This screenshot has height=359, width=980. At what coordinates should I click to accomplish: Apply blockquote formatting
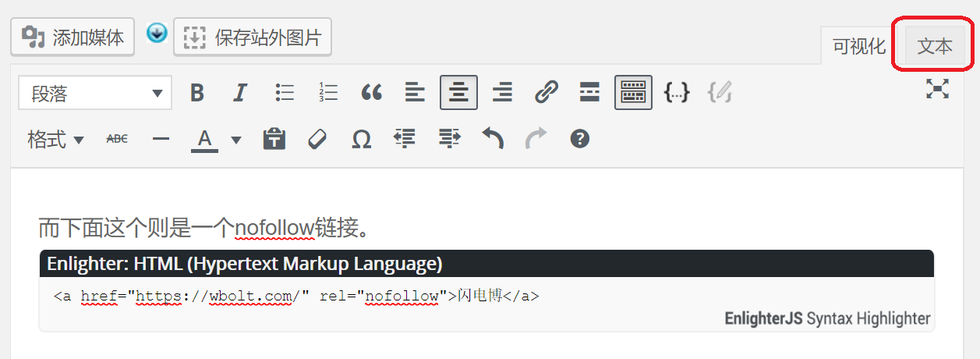(372, 93)
